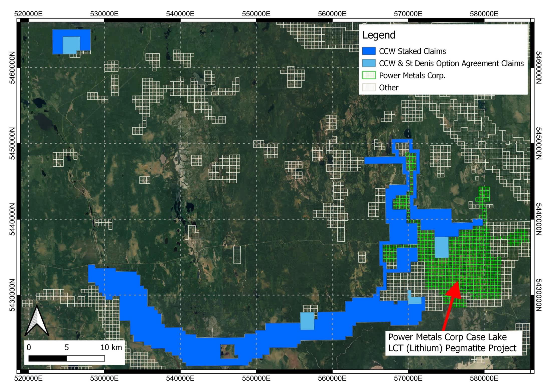Image resolution: width=554 pixels, height=392 pixels.
Task: Click the Legend title text
Action: click(379, 35)
